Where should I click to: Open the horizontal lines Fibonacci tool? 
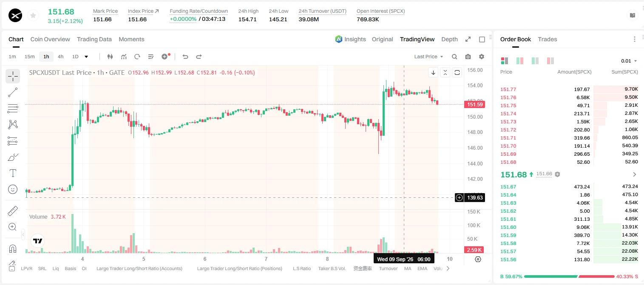(x=13, y=108)
